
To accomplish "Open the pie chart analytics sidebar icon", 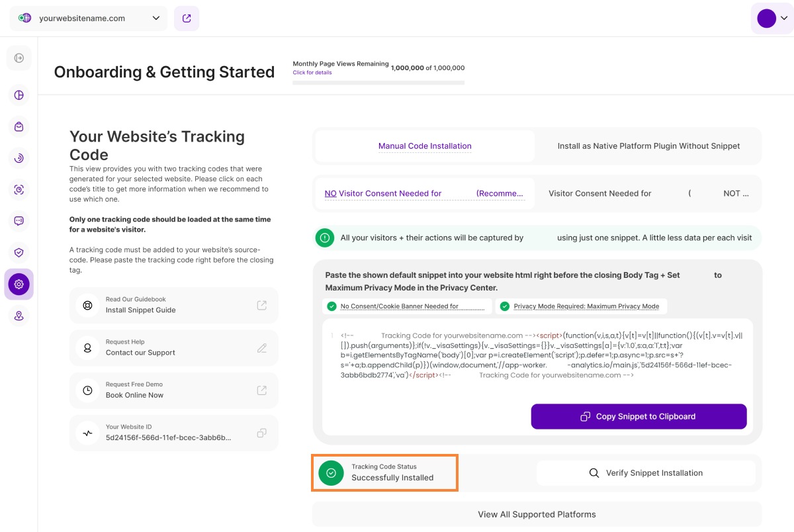I will coord(19,95).
